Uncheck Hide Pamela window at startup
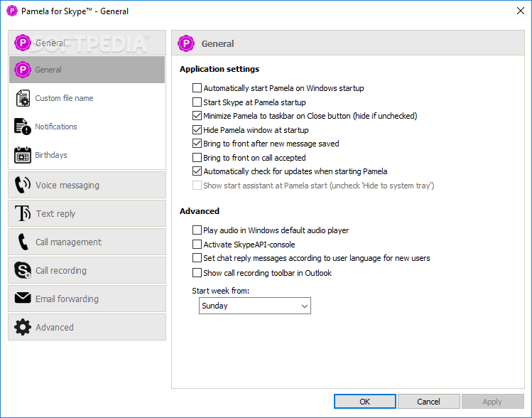 197,129
